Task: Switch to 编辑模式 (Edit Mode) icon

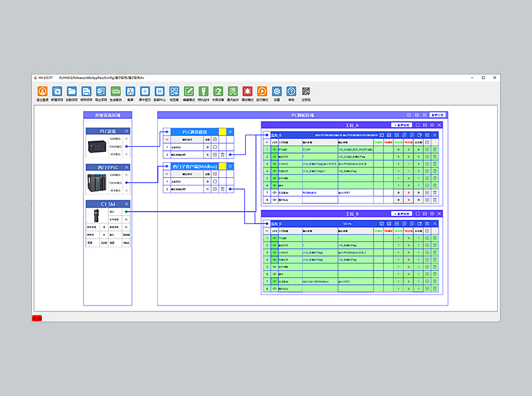Action: (189, 92)
